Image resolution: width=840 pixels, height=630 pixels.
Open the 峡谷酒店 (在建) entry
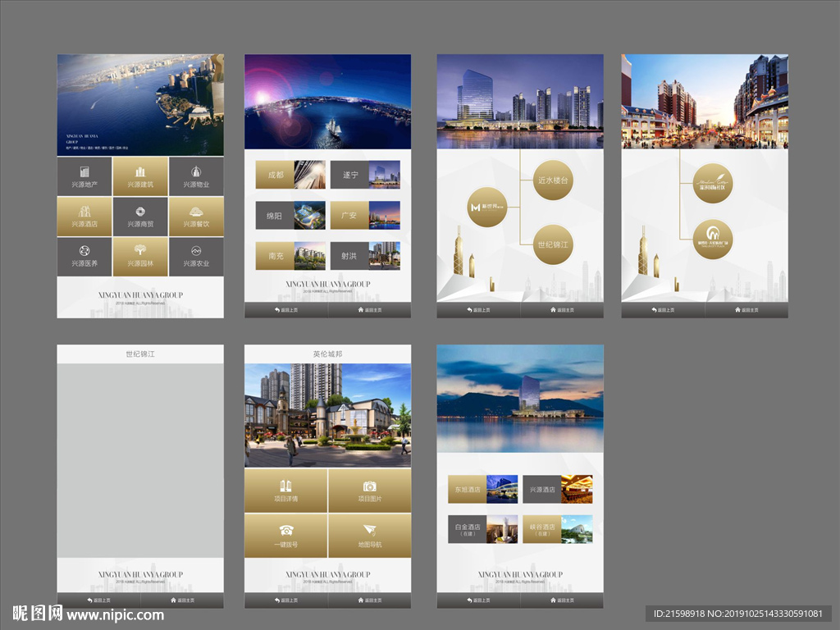click(x=558, y=529)
